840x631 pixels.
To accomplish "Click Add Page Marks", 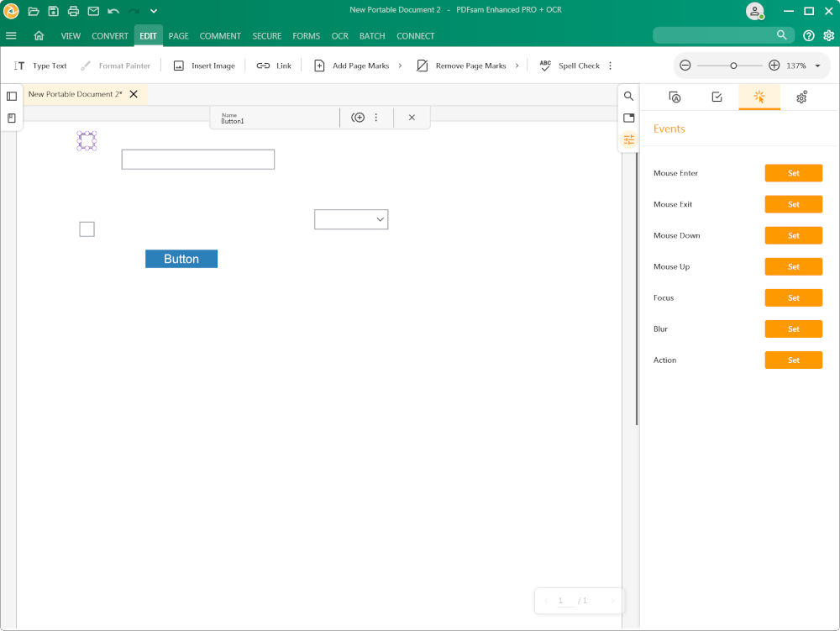I will pos(352,66).
